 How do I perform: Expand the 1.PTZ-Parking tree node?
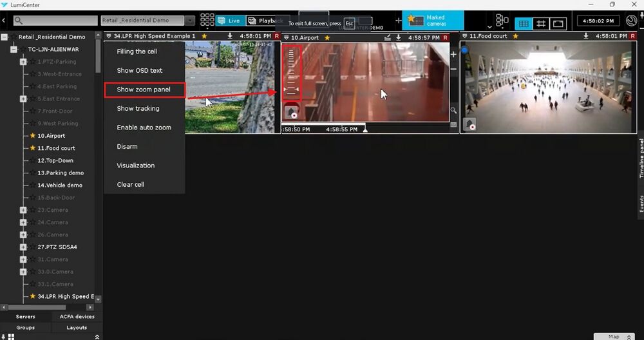(x=23, y=62)
